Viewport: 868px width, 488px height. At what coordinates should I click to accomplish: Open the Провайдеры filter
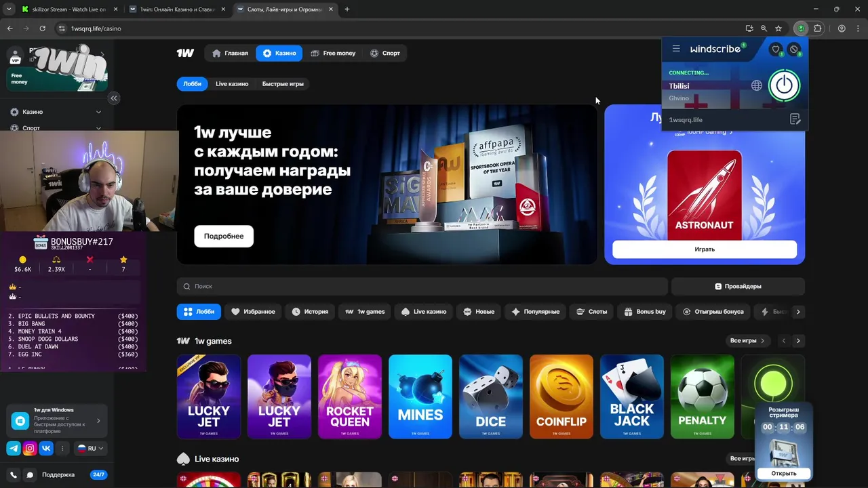coord(738,287)
